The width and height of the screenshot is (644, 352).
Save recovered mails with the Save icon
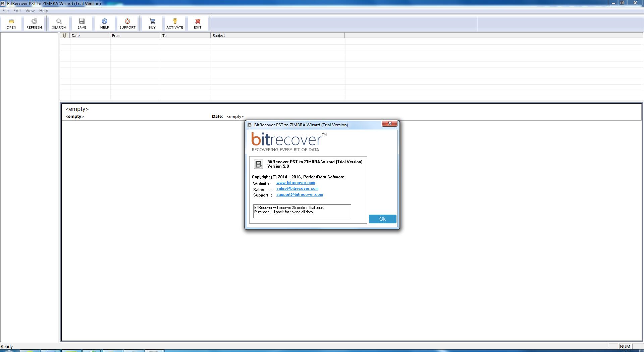[82, 23]
